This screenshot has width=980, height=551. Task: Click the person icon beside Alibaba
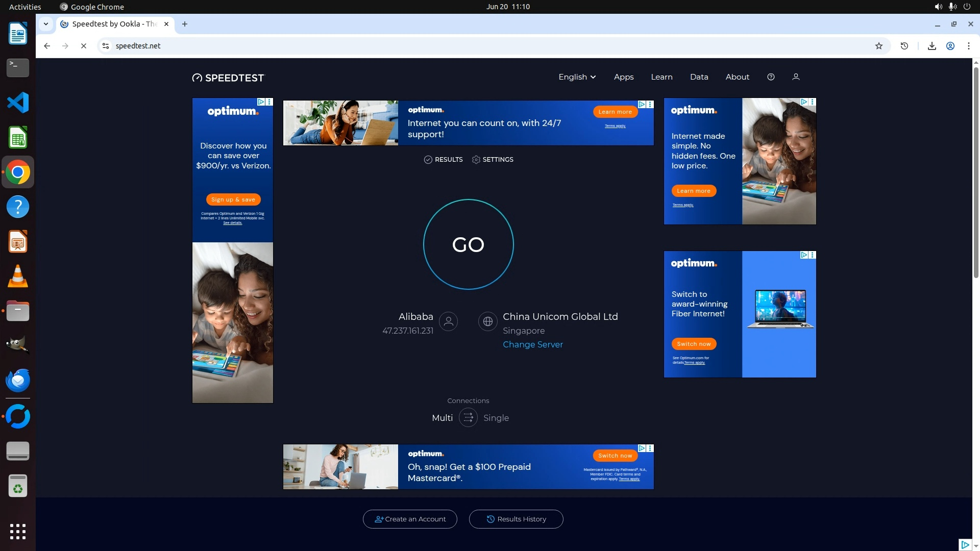(x=449, y=321)
